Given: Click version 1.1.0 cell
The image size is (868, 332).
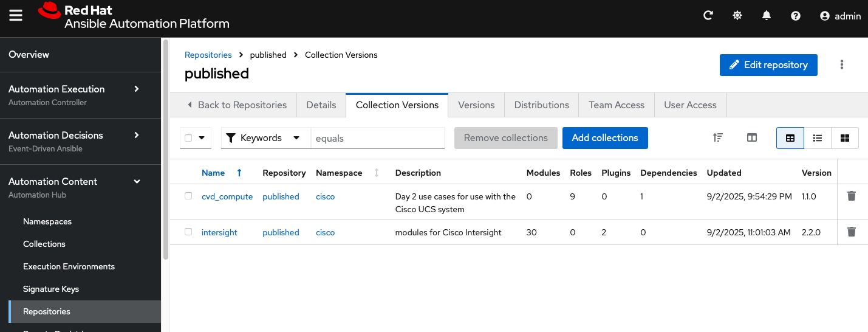Looking at the screenshot, I should [810, 196].
